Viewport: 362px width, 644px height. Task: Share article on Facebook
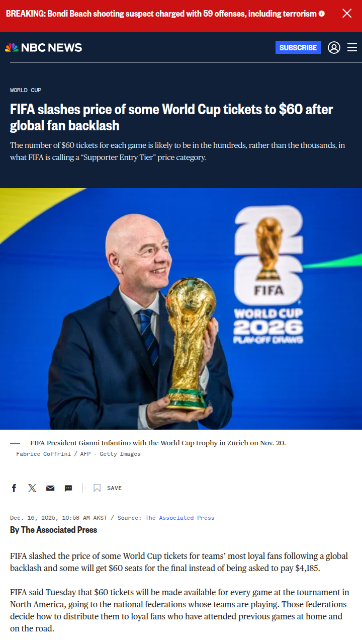[14, 488]
